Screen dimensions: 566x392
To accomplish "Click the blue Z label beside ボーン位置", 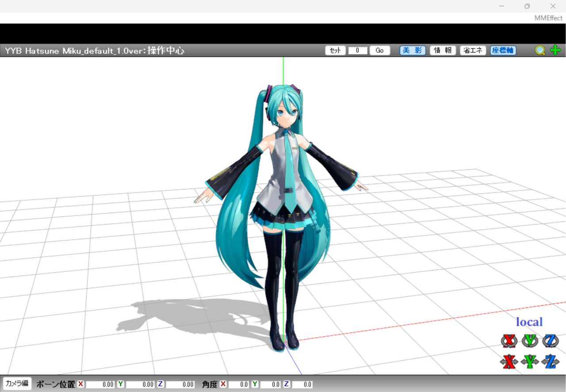I will [x=161, y=384].
